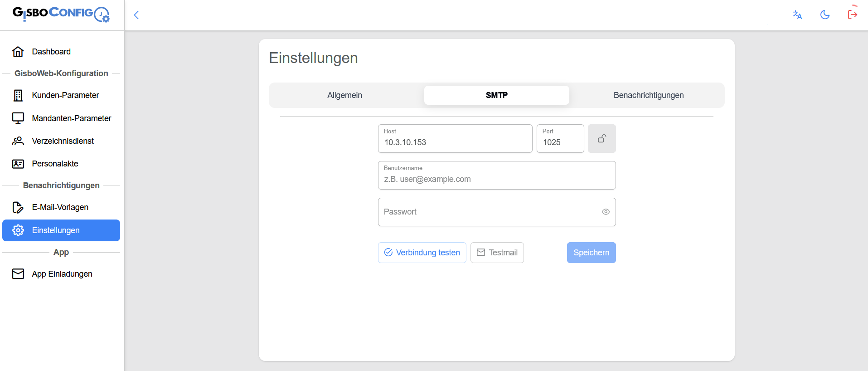Click Verbindung testen button
Image resolution: width=868 pixels, height=371 pixels.
pos(422,253)
